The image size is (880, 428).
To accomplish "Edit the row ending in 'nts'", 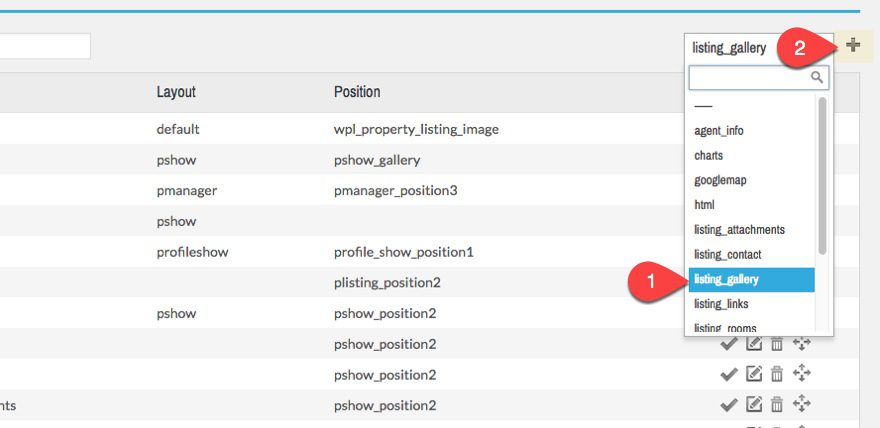I will pyautogui.click(x=753, y=405).
